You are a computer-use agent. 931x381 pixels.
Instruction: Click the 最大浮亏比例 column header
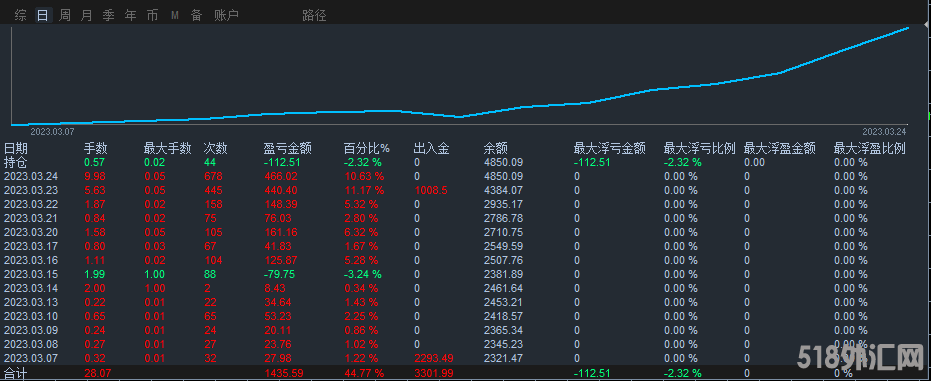pos(699,148)
